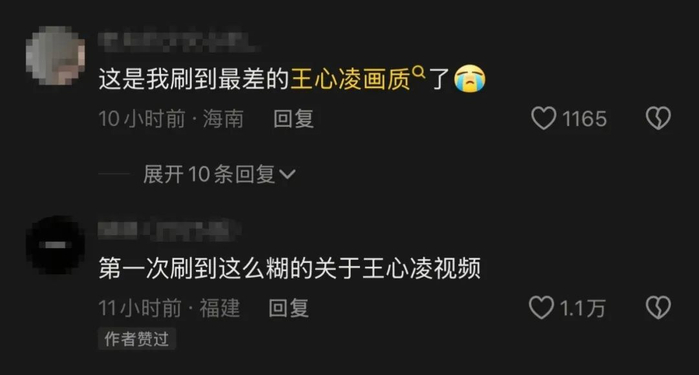Open the second commenter's black avatar
Viewport: 699px width, 375px height.
point(55,245)
